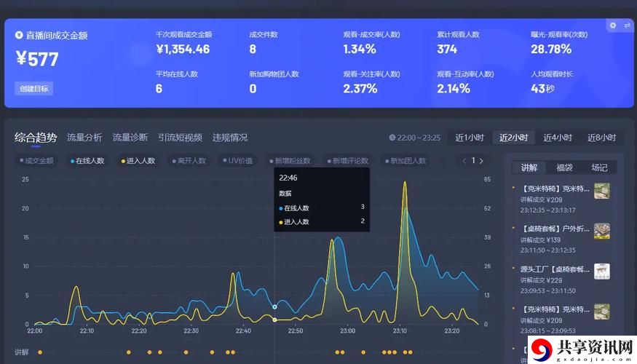This screenshot has height=364, width=637.
Task: Select the 近8小时 time range
Action: (601, 138)
